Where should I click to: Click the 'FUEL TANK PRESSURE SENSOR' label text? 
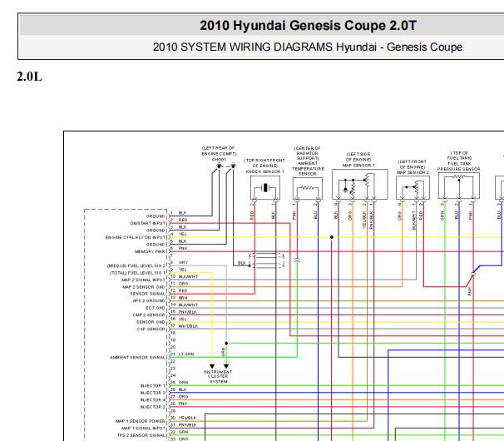[x=459, y=166]
